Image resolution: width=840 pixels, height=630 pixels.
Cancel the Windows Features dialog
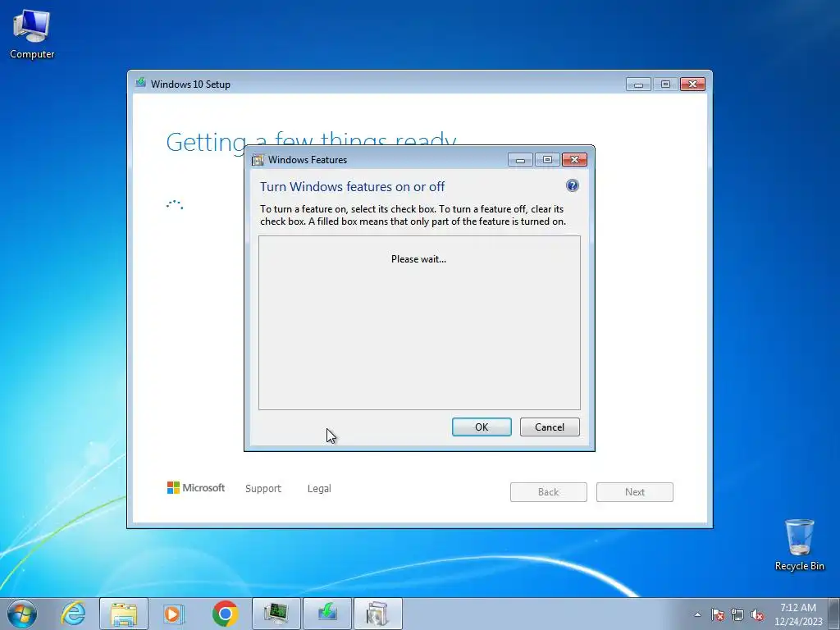[x=550, y=427]
